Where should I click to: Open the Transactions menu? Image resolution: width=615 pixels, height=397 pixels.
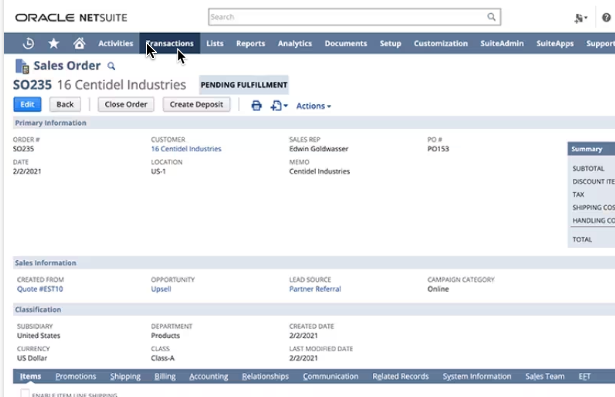pos(170,44)
